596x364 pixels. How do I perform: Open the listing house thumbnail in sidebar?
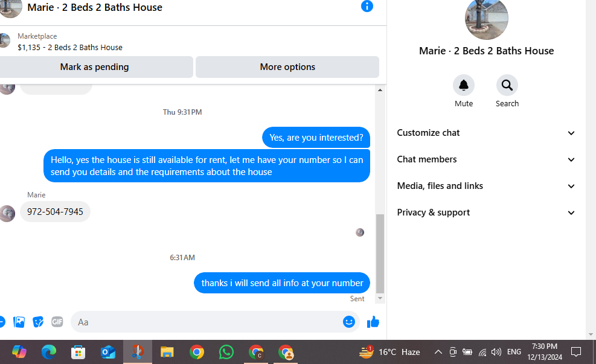click(x=486, y=19)
